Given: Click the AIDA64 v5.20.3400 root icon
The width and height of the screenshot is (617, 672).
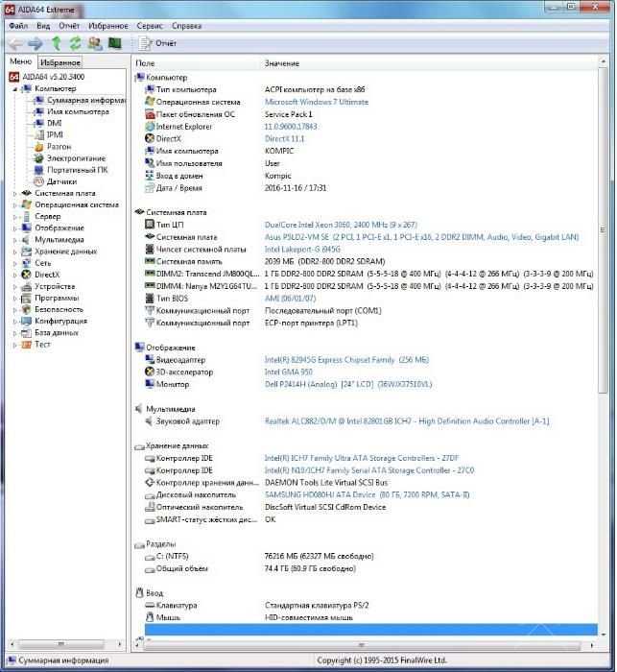Looking at the screenshot, I should click(x=14, y=77).
